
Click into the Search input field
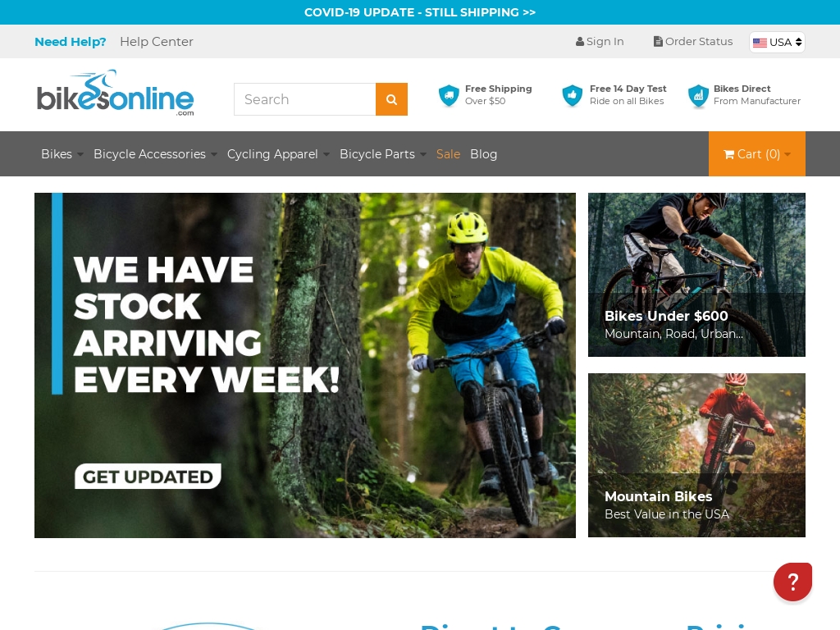pyautogui.click(x=305, y=99)
